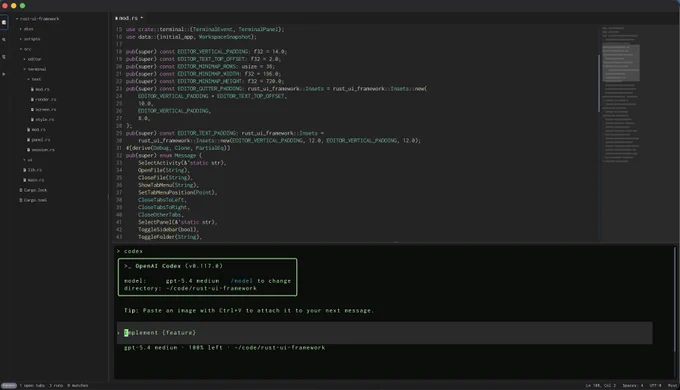The height and width of the screenshot is (390, 680).
Task: Place cursor on "ToggleSidebar(bool)," line
Action: tap(168, 229)
